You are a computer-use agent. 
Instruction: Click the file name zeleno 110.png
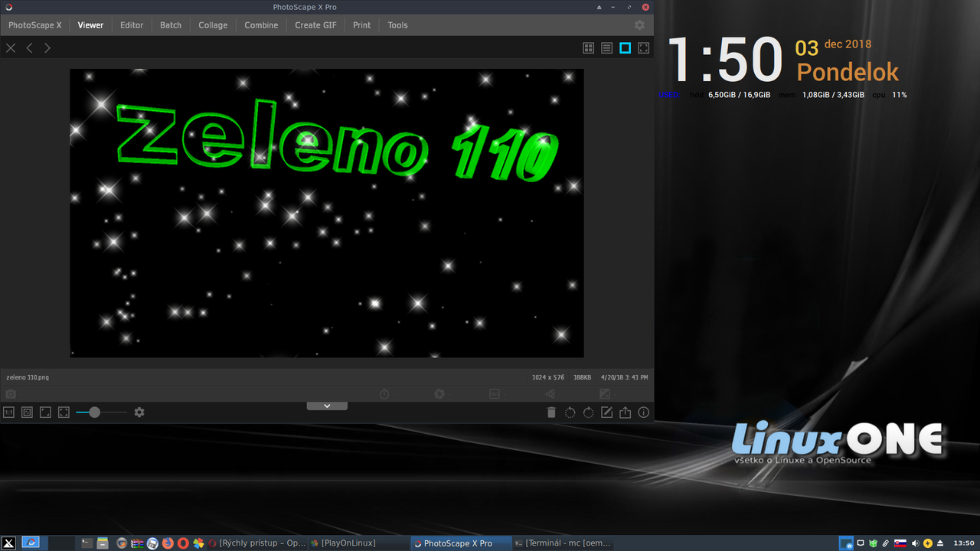click(28, 377)
